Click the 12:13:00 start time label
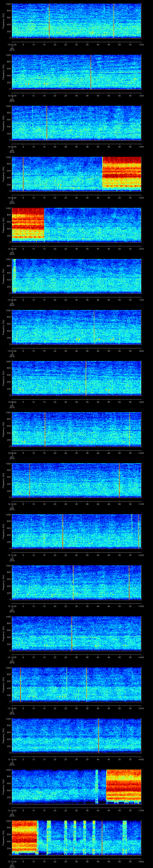Screen dimensions: 153x868 [12, 657]
